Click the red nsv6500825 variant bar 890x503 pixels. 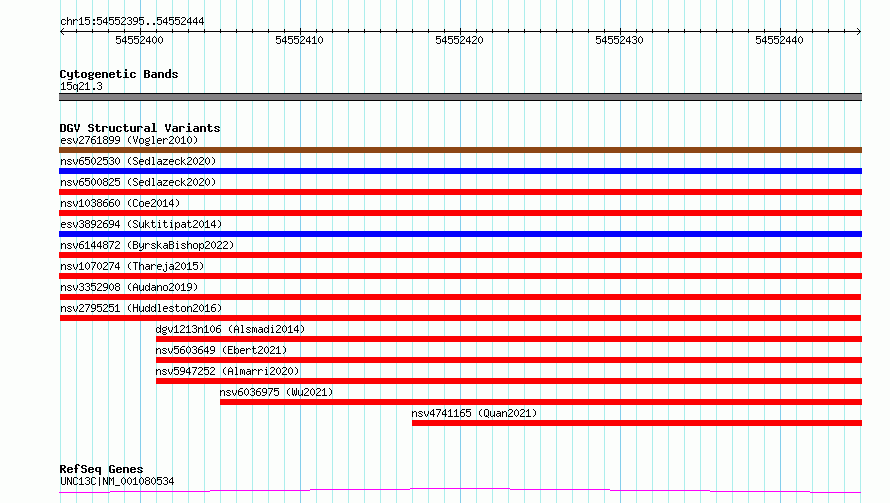point(460,192)
